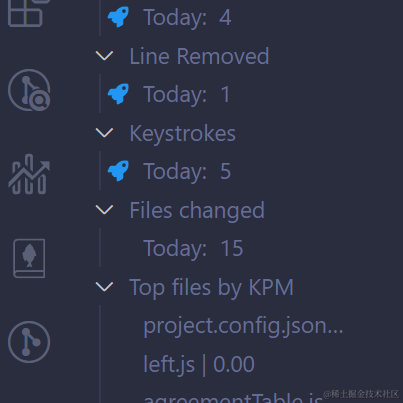The height and width of the screenshot is (403, 403).
Task: Collapse the Line Removed section
Action: point(104,56)
